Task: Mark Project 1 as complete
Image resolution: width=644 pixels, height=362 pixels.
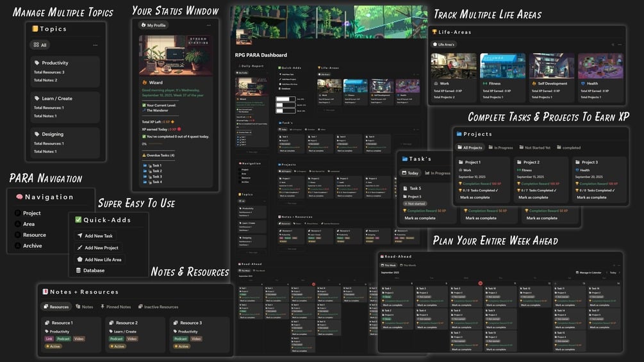Action: pos(475,197)
